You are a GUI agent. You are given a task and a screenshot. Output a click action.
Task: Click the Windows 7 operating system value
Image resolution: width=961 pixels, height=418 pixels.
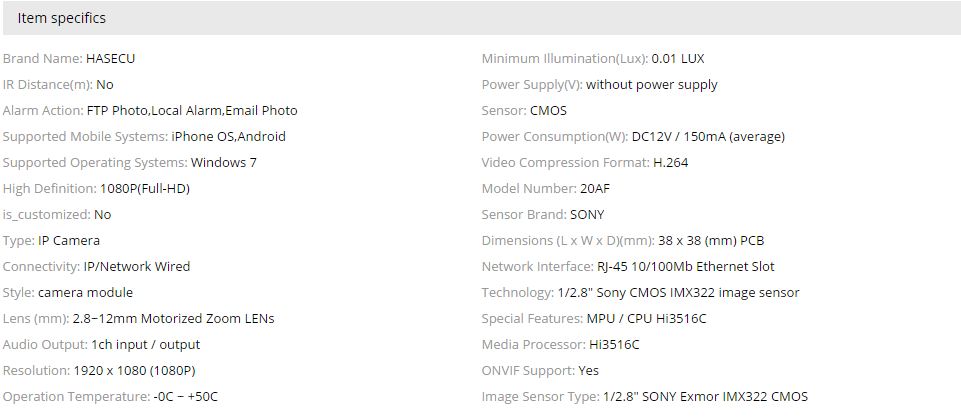click(224, 162)
